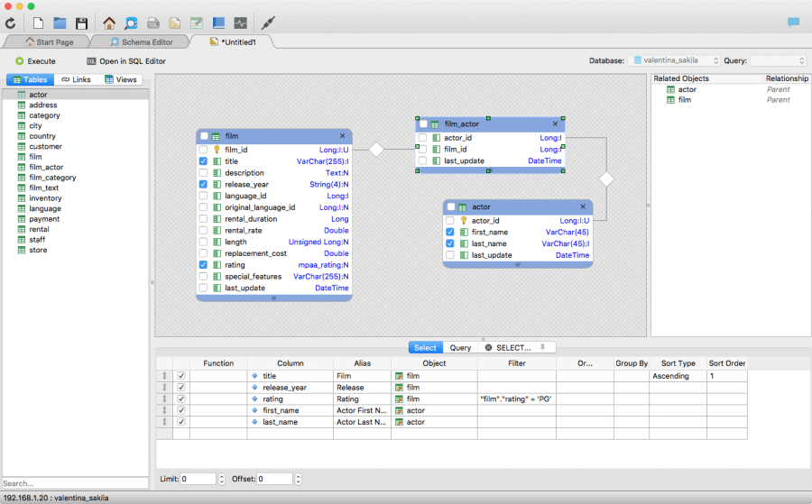Switch to the Links tab
The height and width of the screenshot is (504, 812).
(x=76, y=79)
